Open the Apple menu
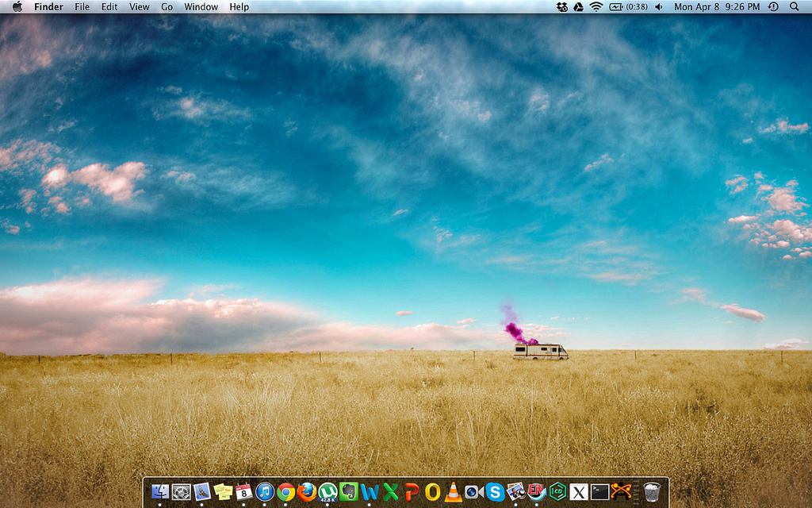Viewport: 812px width, 508px height. tap(17, 6)
